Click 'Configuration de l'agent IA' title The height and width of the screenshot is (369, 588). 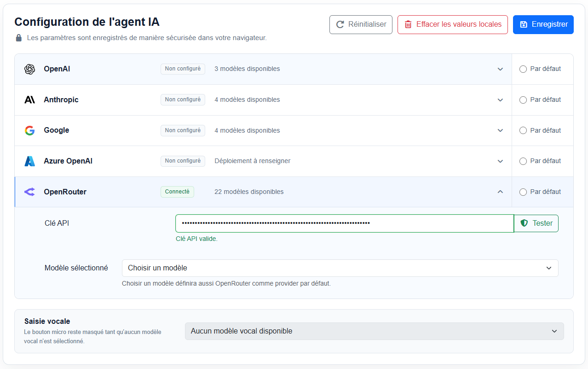coord(87,22)
